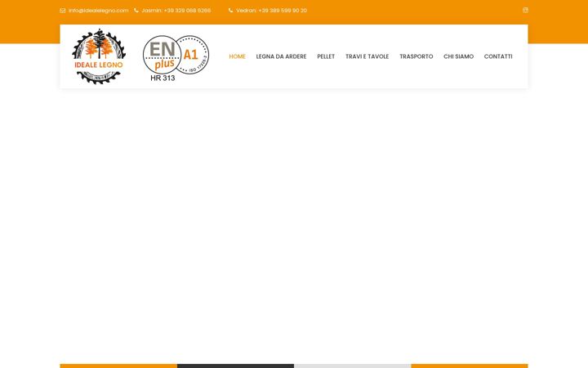Open the LEGNA DA ARDERE page

tap(281, 56)
